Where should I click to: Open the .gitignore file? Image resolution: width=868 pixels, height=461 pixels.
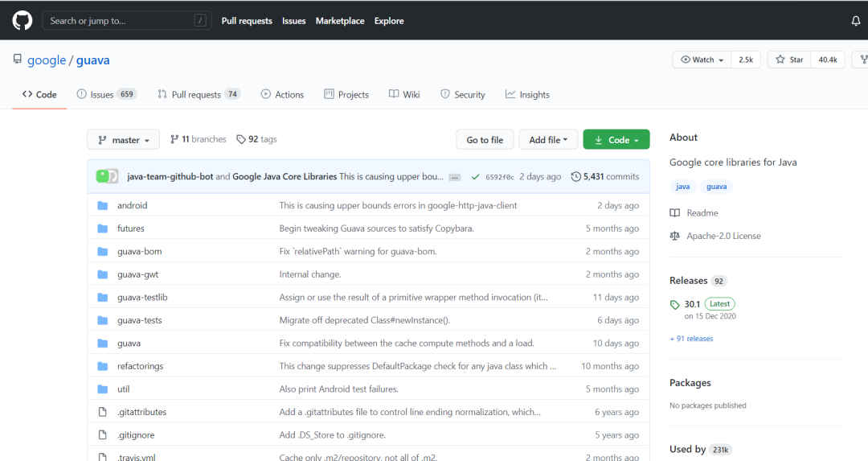[136, 435]
